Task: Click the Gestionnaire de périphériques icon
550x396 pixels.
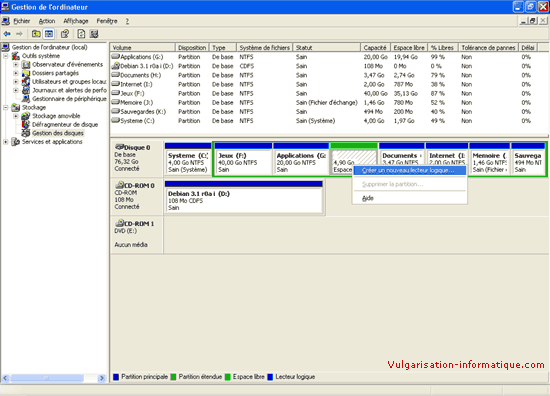Action: point(26,99)
